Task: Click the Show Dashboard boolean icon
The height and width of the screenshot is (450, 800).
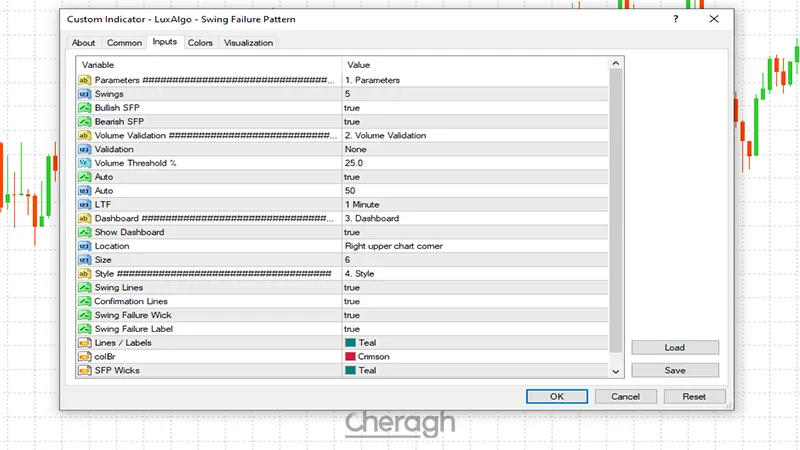Action: click(x=84, y=232)
